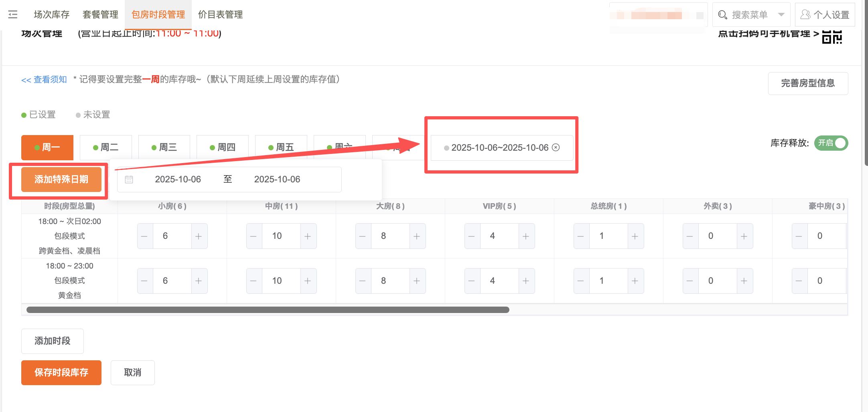The height and width of the screenshot is (412, 868).
Task: Remove the 2025-10-06 special date tag
Action: pyautogui.click(x=556, y=147)
